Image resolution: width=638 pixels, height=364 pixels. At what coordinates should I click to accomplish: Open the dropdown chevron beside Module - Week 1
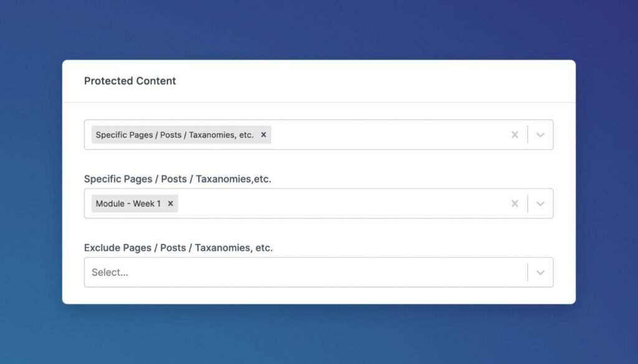(540, 203)
